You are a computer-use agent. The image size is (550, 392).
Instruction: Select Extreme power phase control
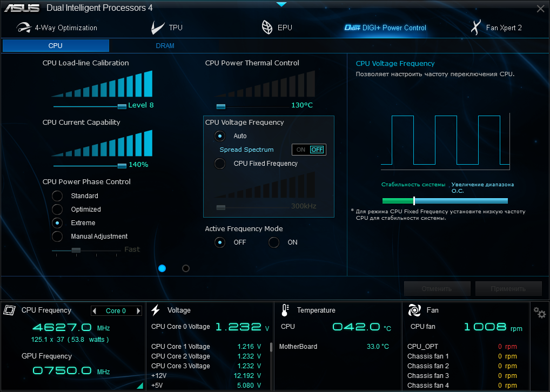coord(57,222)
